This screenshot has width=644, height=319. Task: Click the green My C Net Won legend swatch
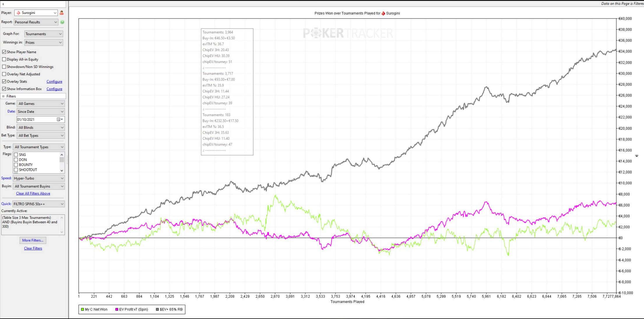[82, 309]
